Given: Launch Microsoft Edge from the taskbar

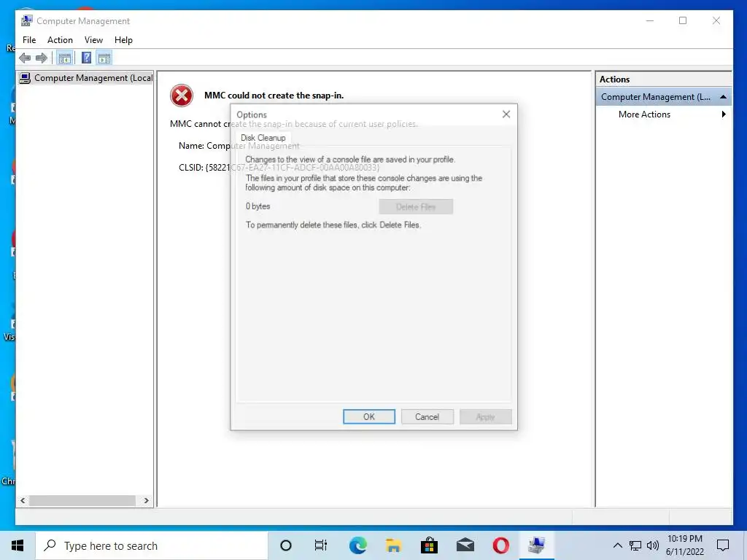Looking at the screenshot, I should (357, 545).
